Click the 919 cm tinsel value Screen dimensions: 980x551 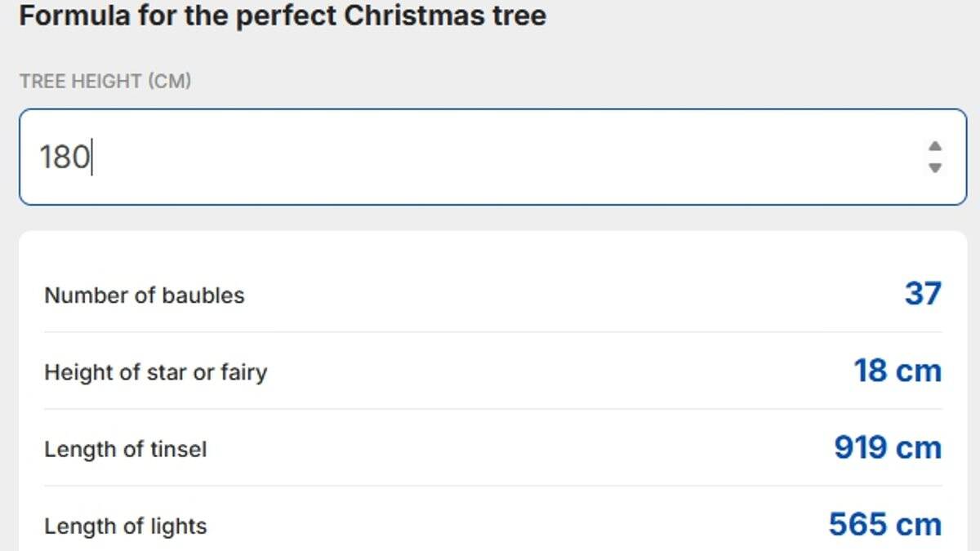coord(888,447)
